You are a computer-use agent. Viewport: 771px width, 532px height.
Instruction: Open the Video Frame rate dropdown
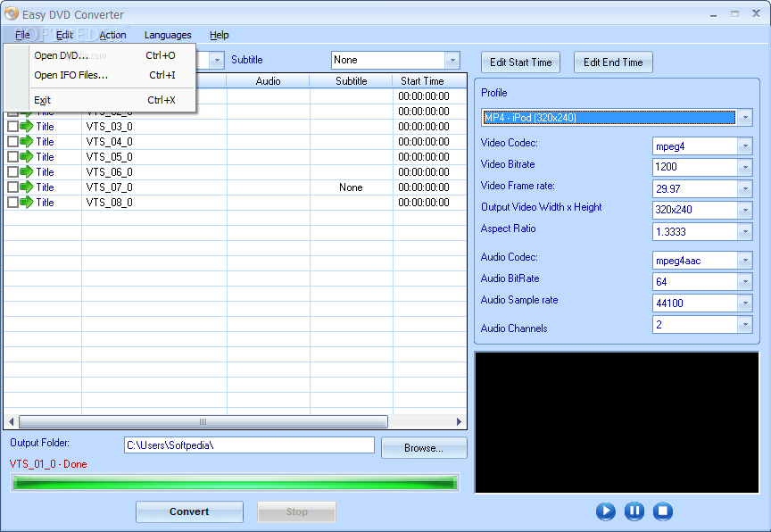pos(745,189)
